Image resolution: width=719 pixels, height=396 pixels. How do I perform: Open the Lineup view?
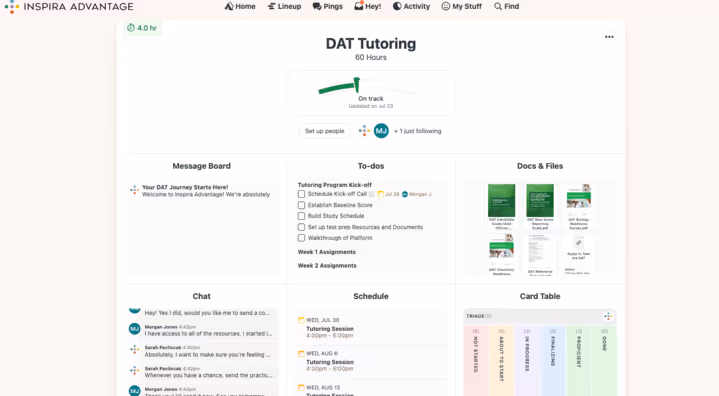(284, 6)
